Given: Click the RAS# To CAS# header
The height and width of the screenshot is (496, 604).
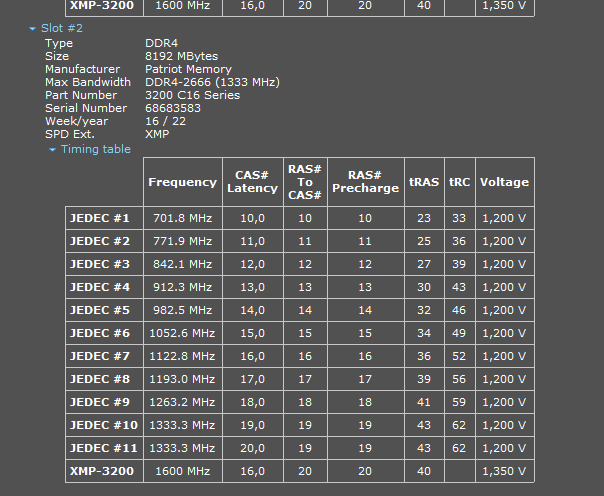Looking at the screenshot, I should click(305, 182).
